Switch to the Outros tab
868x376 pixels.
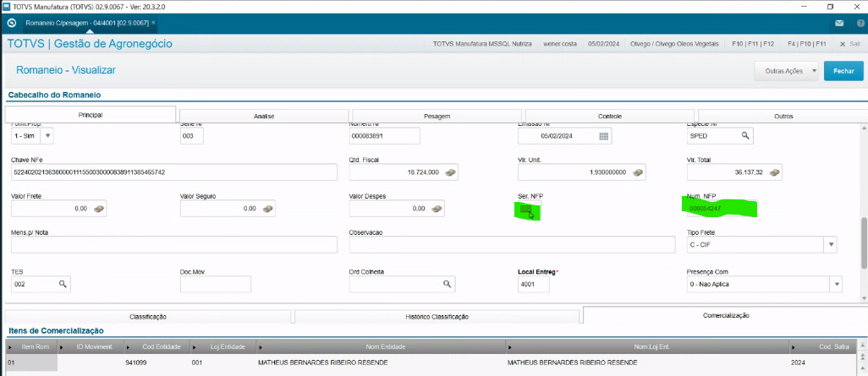click(783, 116)
